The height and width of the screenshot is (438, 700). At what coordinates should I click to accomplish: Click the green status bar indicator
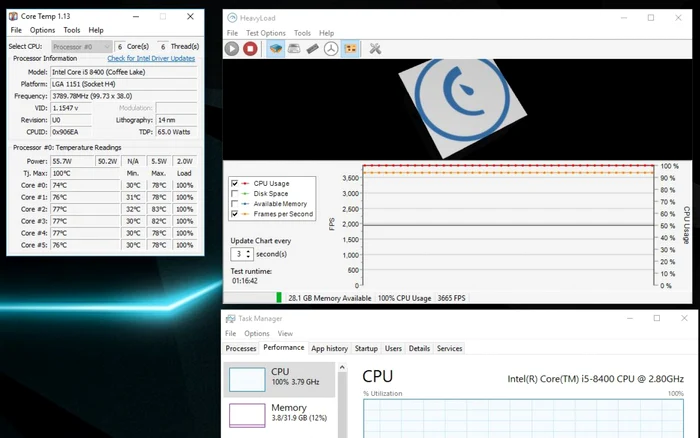(x=279, y=297)
